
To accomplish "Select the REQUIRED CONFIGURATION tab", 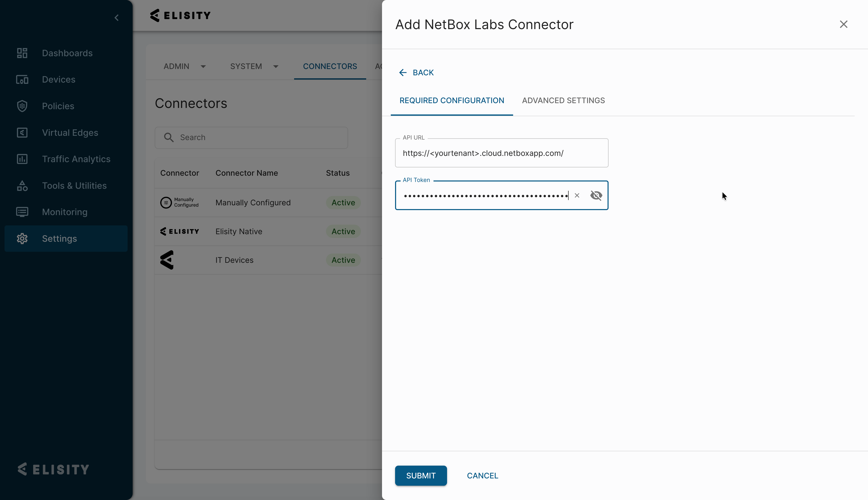I will pyautogui.click(x=452, y=101).
